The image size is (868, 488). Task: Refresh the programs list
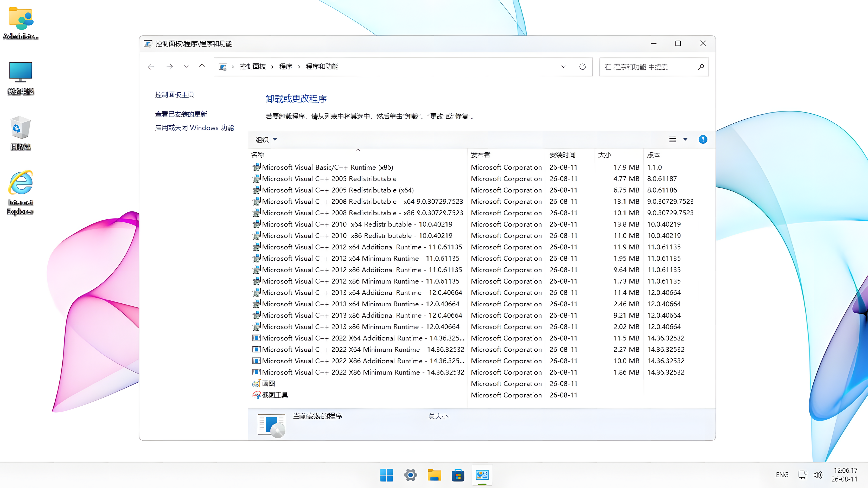tap(583, 67)
